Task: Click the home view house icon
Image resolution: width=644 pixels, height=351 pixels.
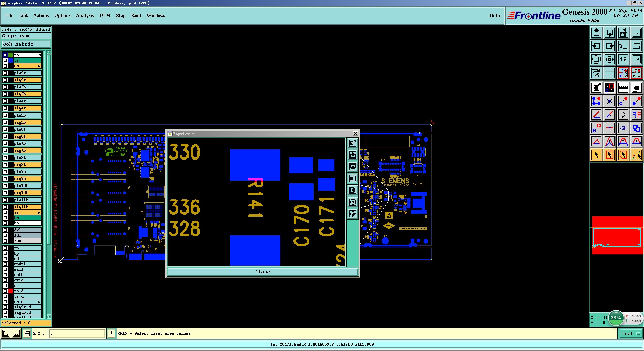Action: [x=623, y=33]
